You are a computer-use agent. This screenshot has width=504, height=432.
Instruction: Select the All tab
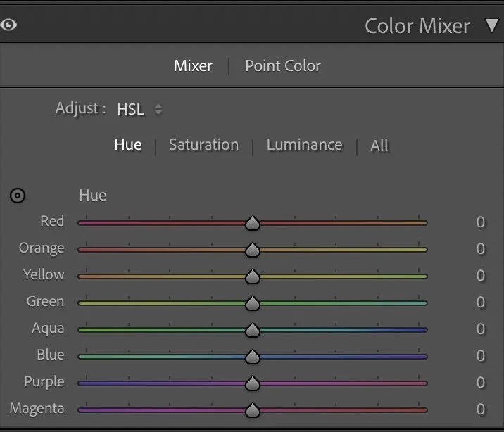click(379, 146)
